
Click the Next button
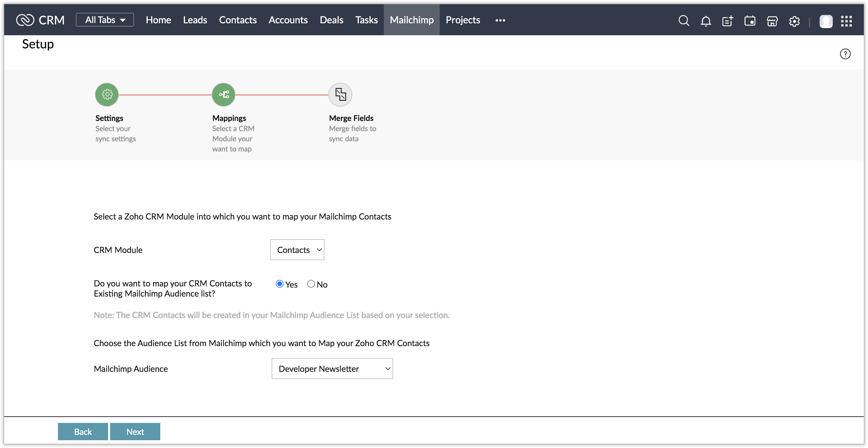coord(135,432)
